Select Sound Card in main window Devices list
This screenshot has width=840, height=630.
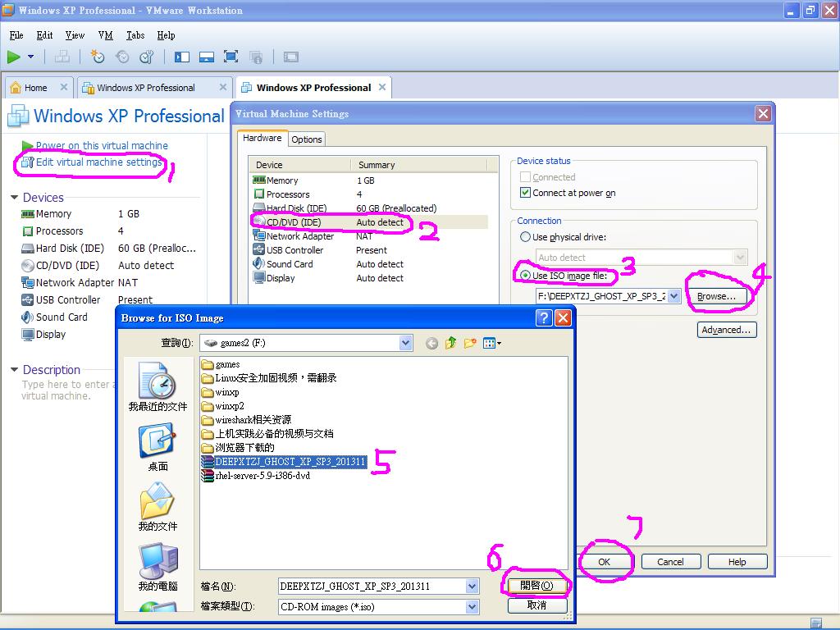[x=55, y=317]
